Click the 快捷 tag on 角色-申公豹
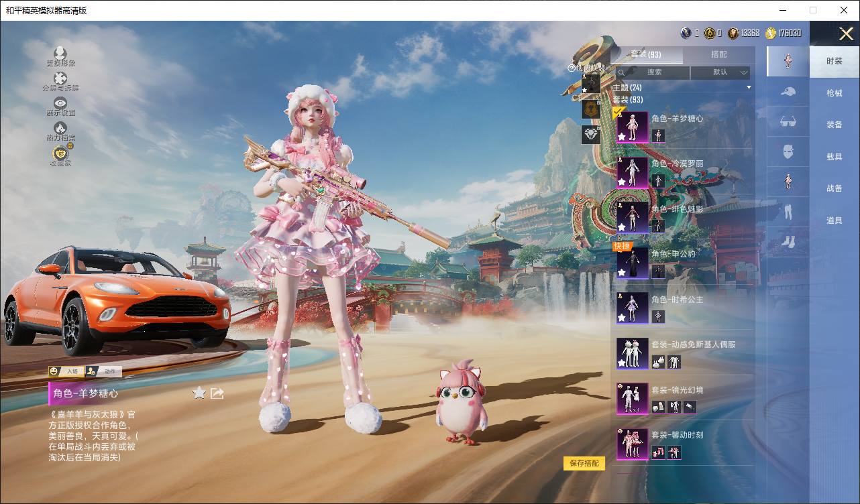Image resolution: width=860 pixels, height=504 pixels. [x=622, y=247]
